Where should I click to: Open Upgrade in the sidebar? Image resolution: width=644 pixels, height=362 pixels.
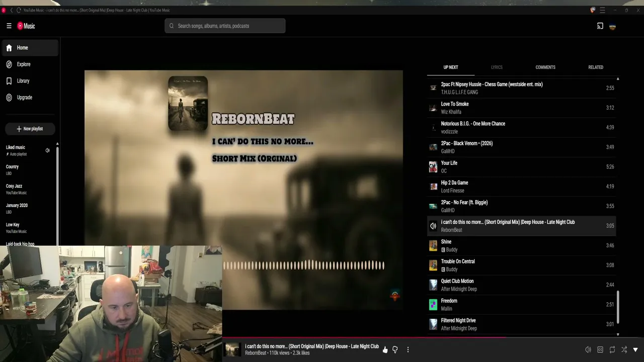(x=29, y=98)
